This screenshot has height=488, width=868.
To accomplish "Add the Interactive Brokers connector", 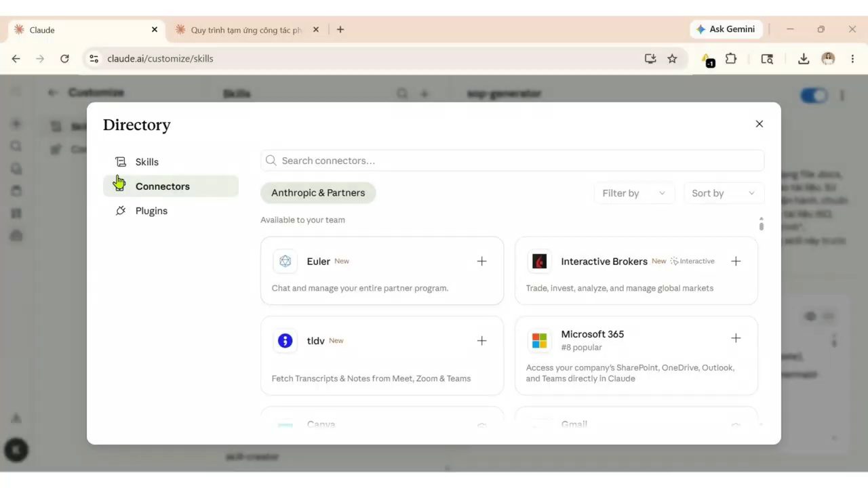I will (736, 261).
